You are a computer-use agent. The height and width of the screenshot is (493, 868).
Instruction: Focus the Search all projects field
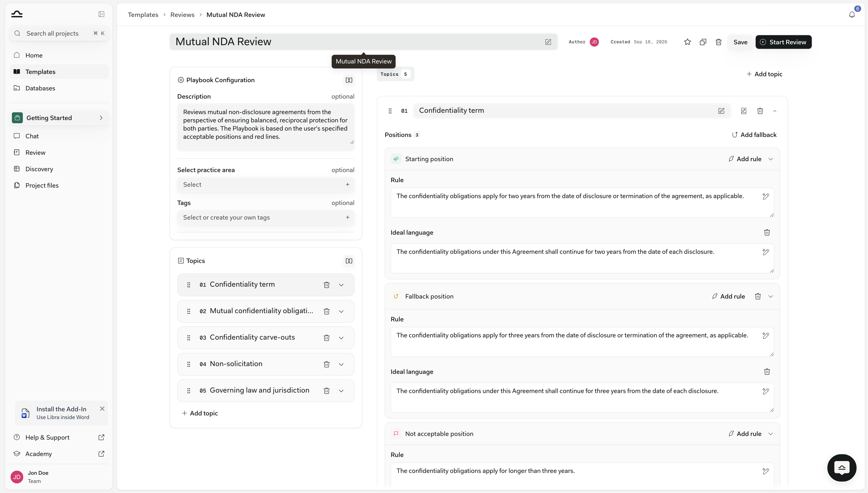(x=59, y=33)
